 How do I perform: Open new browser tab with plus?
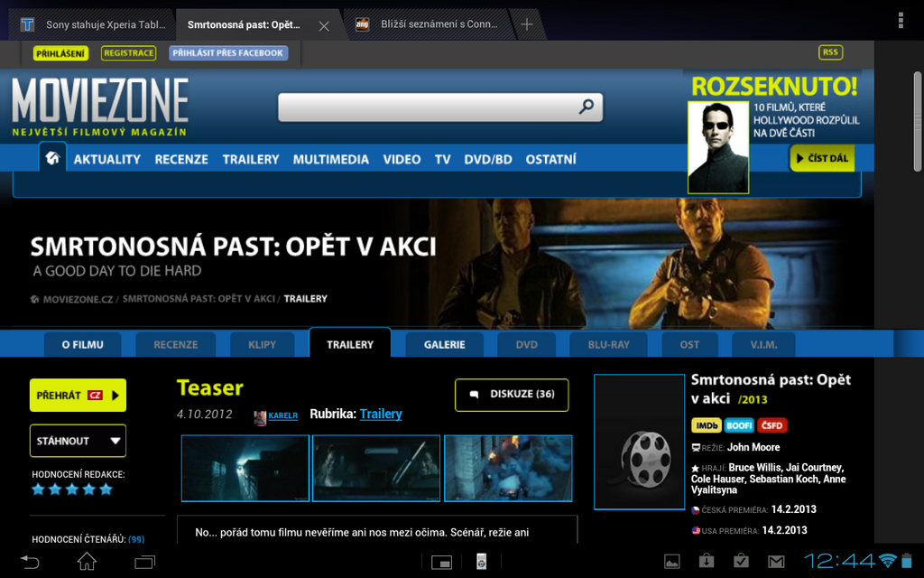[527, 24]
